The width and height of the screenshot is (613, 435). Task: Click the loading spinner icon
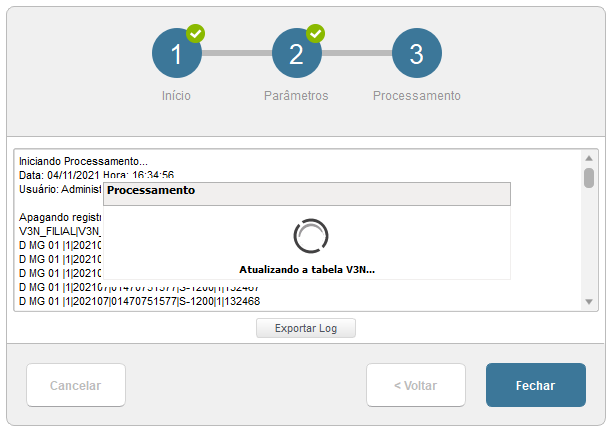310,235
